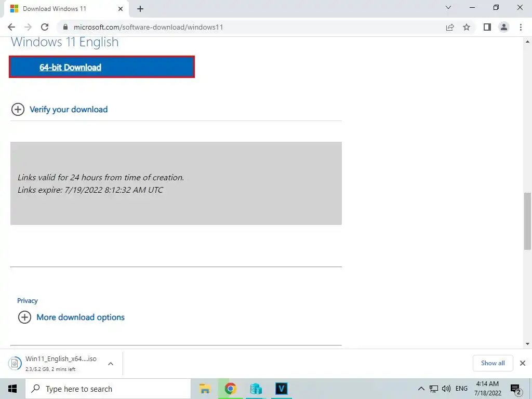This screenshot has height=399, width=532.
Task: Expand More download options section
Action: 71,317
